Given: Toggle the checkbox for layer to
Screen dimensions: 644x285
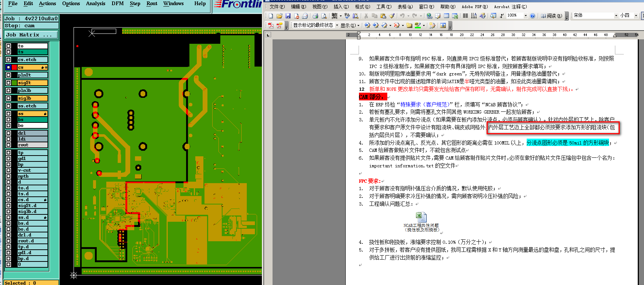Looking at the screenshot, I should (x=8, y=46).
